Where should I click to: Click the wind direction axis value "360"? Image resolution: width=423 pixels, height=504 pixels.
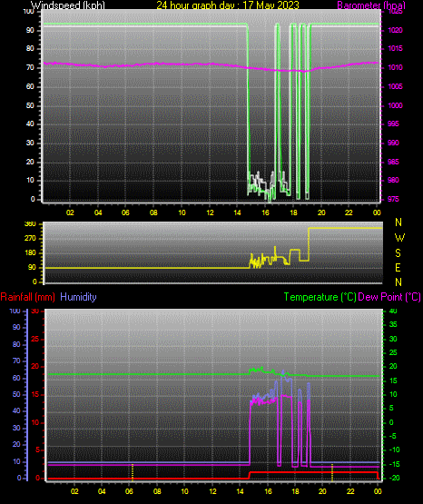click(30, 224)
